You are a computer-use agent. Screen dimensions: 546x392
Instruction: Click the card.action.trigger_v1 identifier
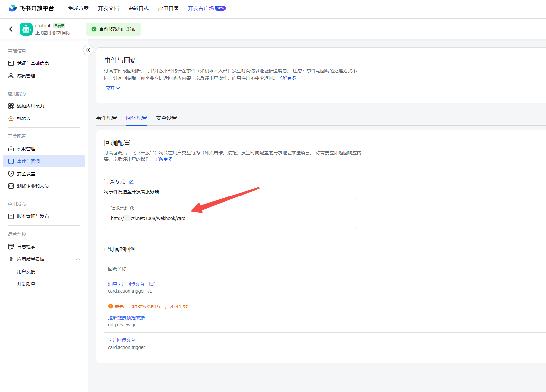click(x=130, y=291)
